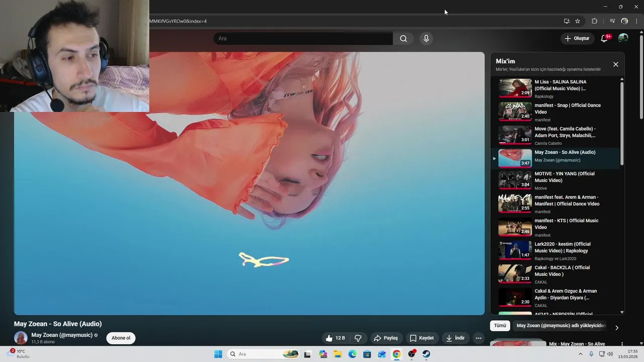Like the video (12 B)

coord(336,338)
